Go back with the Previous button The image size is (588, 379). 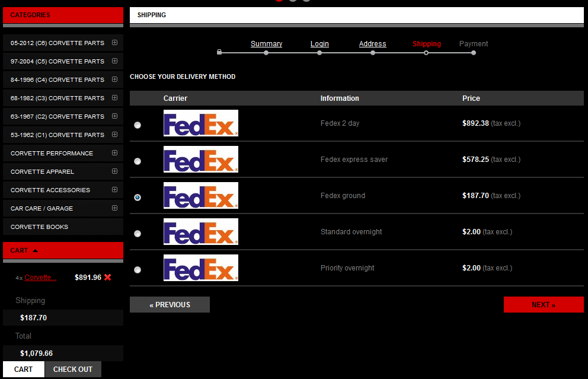170,305
